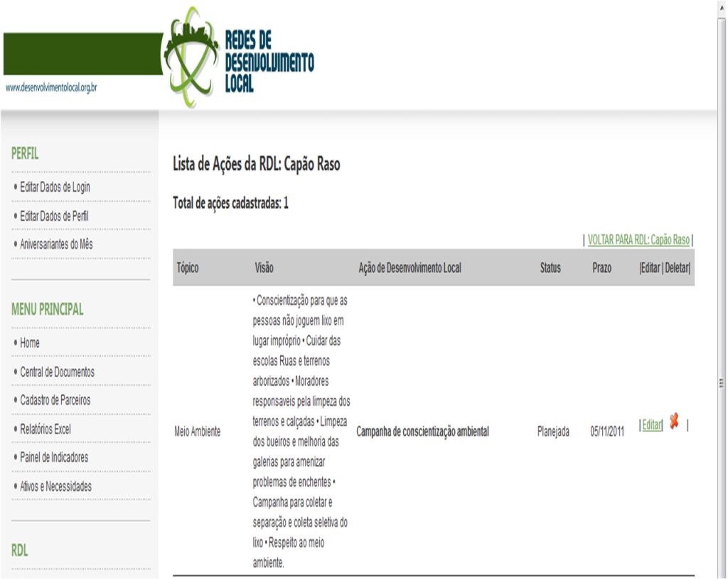The height and width of the screenshot is (579, 728).
Task: Click Campanha de conscientização ambiental action text
Action: coord(422,431)
